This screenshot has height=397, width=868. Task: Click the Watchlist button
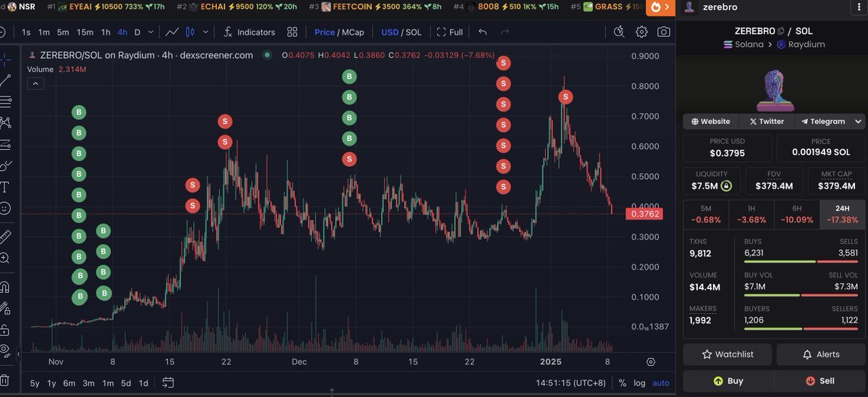click(x=728, y=354)
